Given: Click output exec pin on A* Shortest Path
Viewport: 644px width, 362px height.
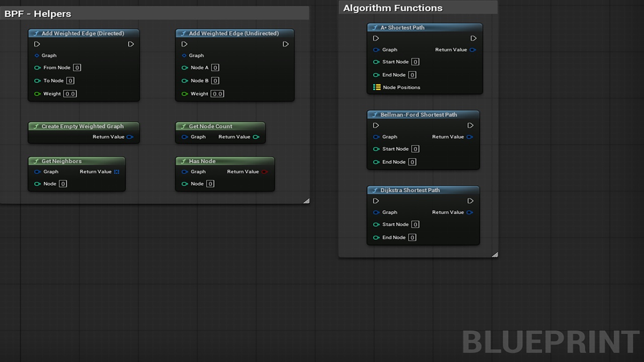Looking at the screenshot, I should (473, 38).
